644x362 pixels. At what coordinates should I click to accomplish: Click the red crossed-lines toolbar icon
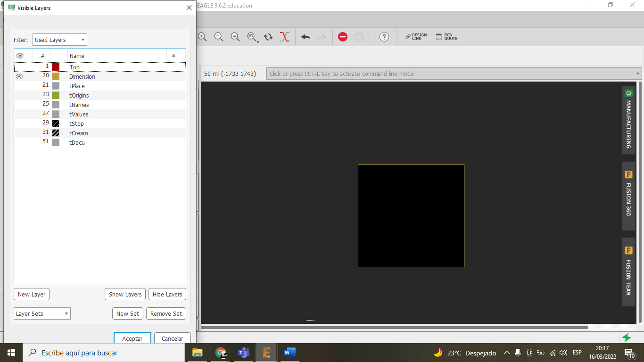(285, 37)
